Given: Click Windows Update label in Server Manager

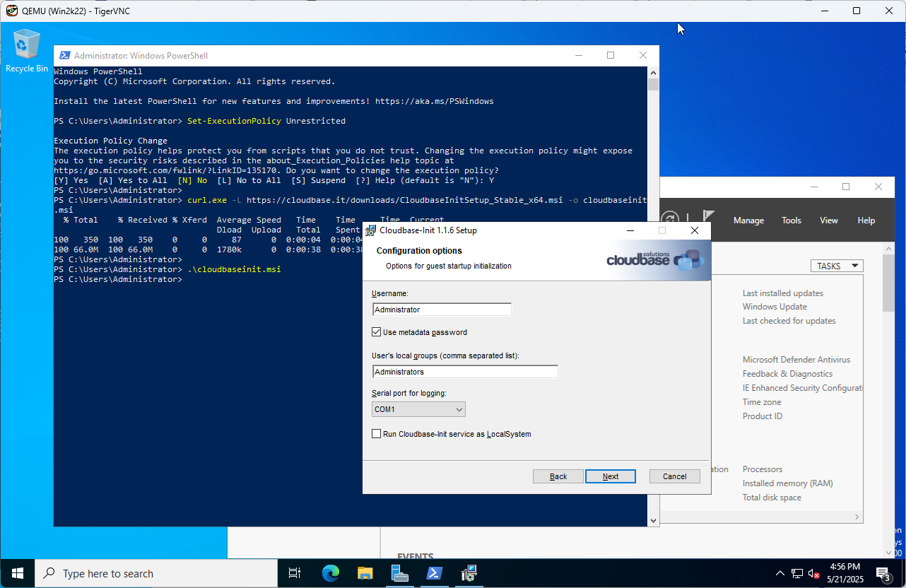Looking at the screenshot, I should point(775,307).
